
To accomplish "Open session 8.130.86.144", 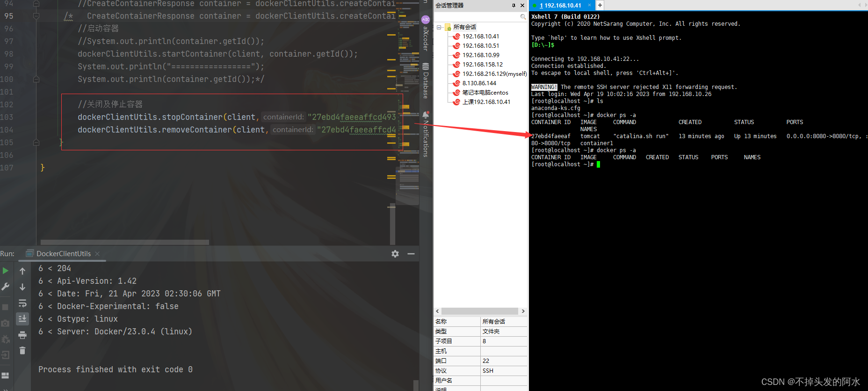I will (x=479, y=83).
